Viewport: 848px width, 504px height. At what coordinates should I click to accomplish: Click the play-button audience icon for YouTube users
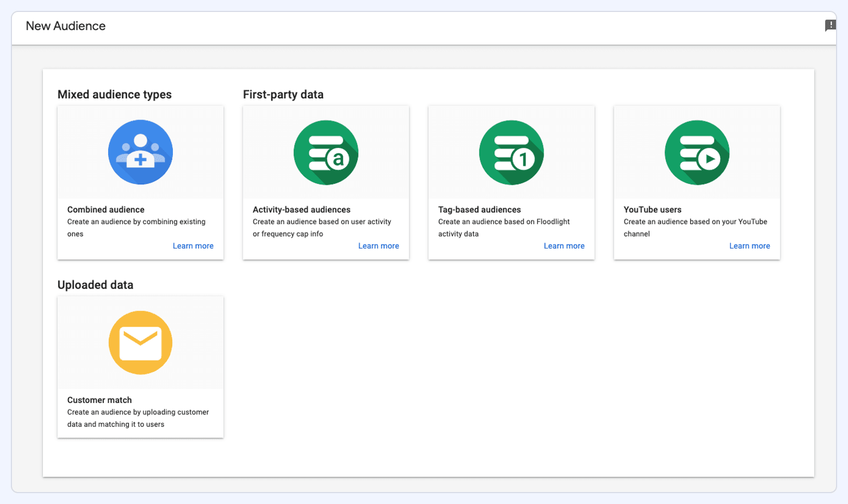[x=697, y=152]
